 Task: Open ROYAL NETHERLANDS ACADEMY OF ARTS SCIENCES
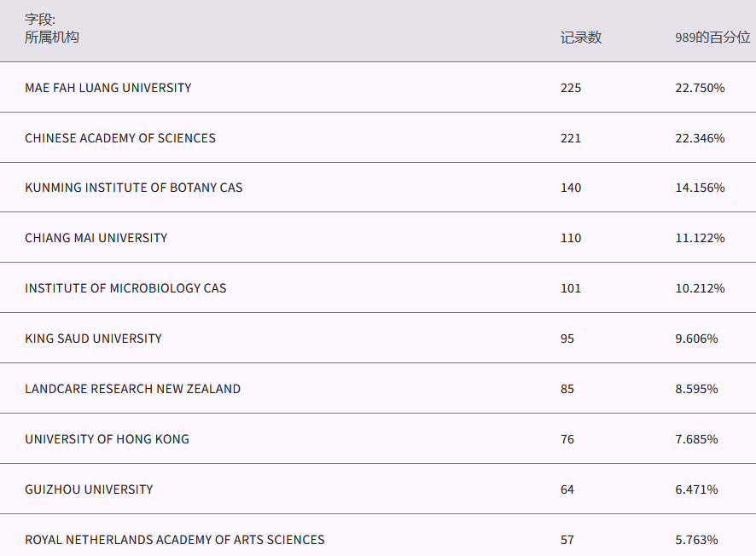coord(175,540)
